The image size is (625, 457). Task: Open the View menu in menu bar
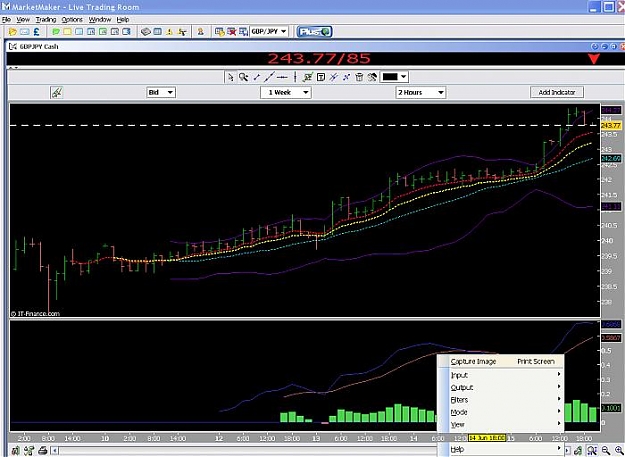point(23,20)
